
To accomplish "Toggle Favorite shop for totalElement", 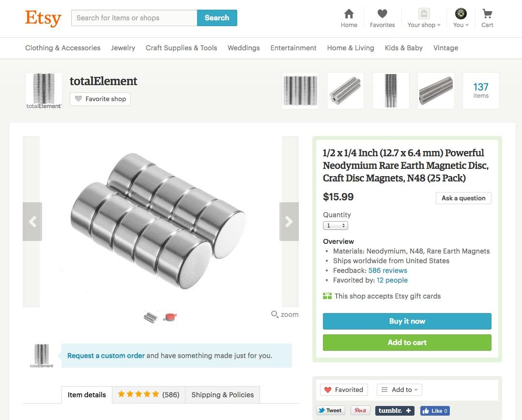I will click(100, 99).
